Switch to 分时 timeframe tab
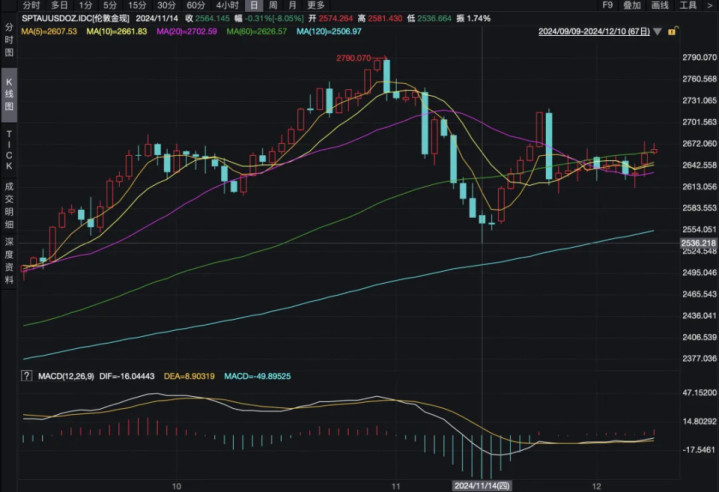The height and width of the screenshot is (492, 719). coord(31,5)
